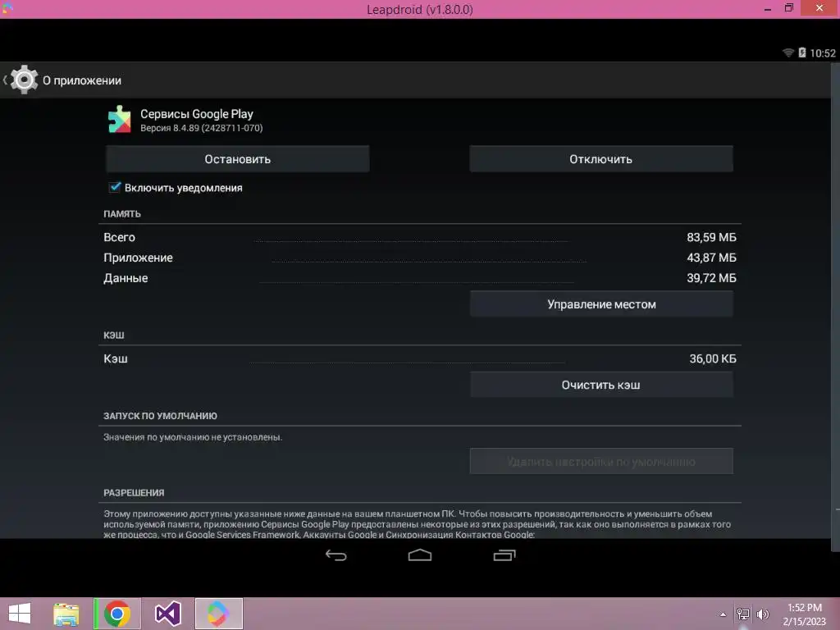Open Управление местом
840x630 pixels.
point(601,304)
